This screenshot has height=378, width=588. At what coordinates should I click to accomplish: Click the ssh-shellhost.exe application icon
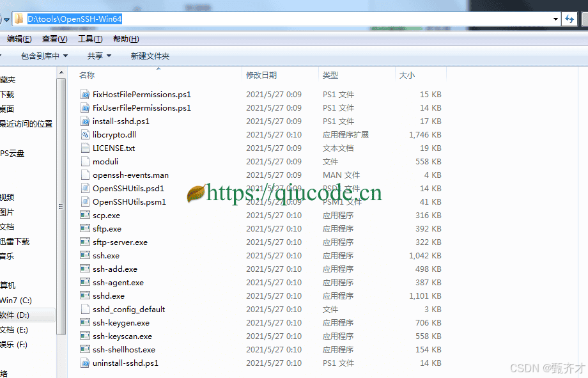[85, 349]
